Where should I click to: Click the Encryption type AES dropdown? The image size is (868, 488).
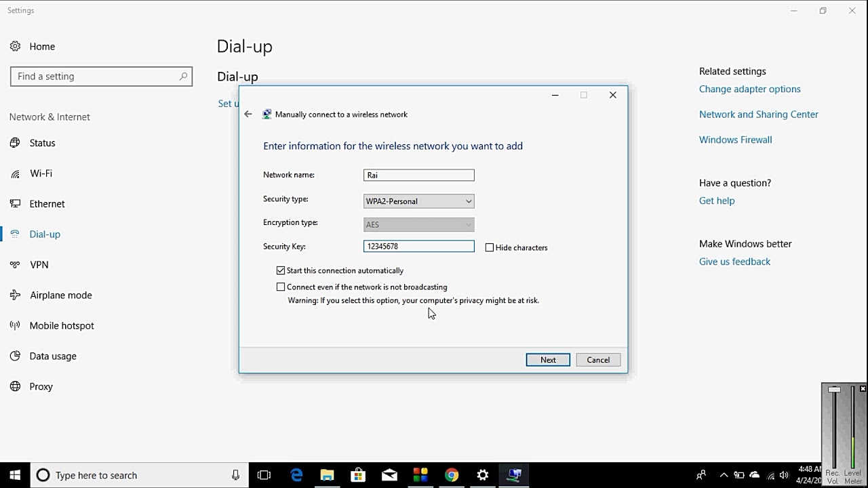click(419, 224)
